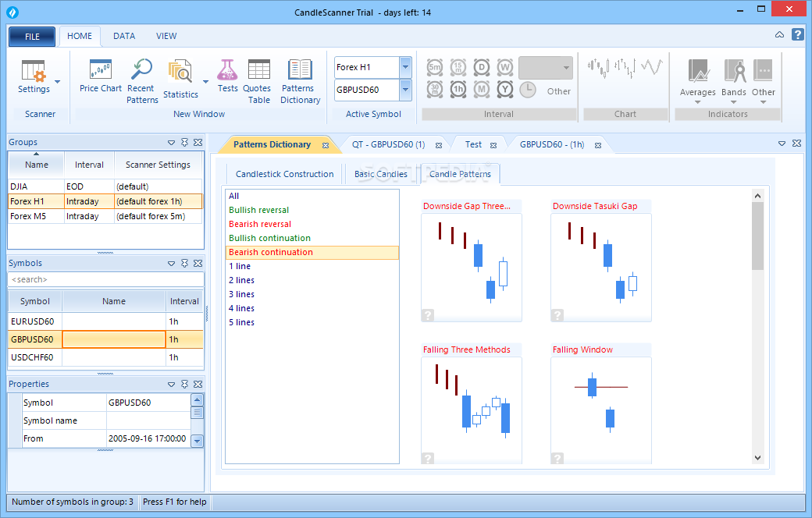Image resolution: width=812 pixels, height=518 pixels.
Task: Close the Patterns Dictionary tab
Action: pos(326,145)
